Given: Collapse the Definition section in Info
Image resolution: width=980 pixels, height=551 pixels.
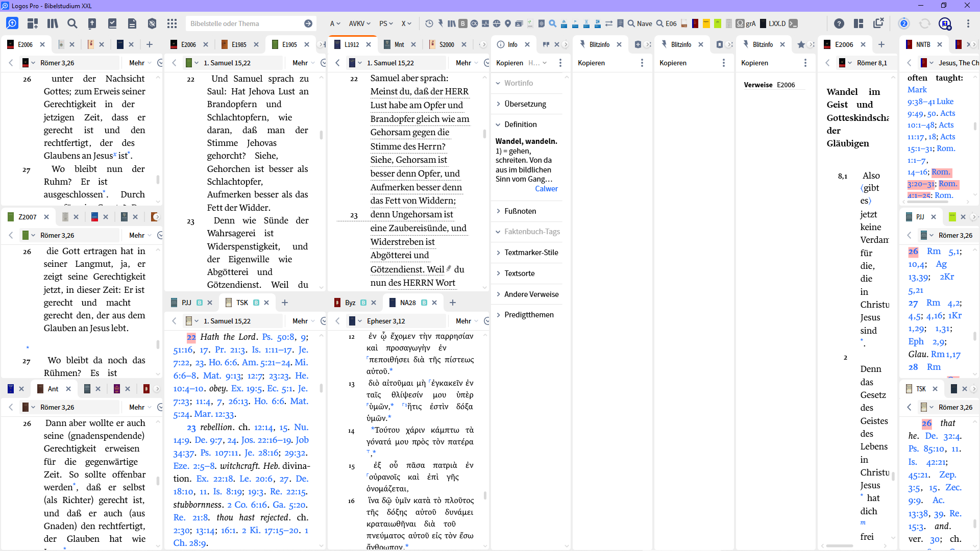Looking at the screenshot, I should click(x=520, y=124).
